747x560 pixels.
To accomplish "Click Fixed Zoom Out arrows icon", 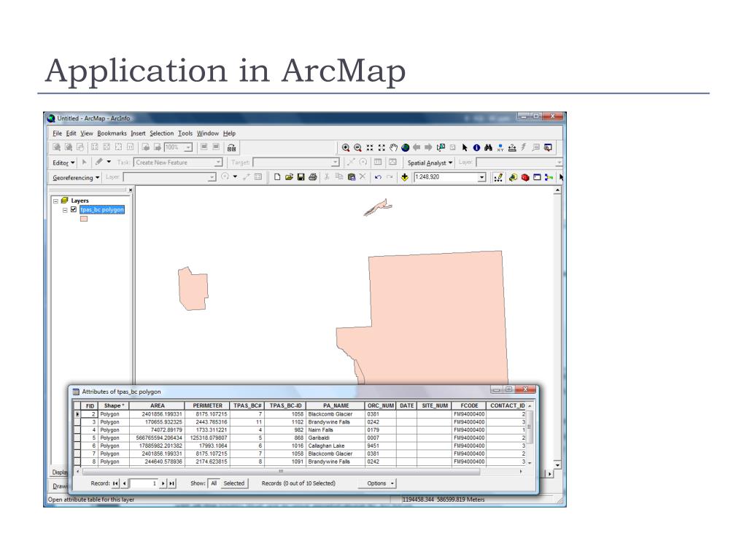I will point(382,147).
